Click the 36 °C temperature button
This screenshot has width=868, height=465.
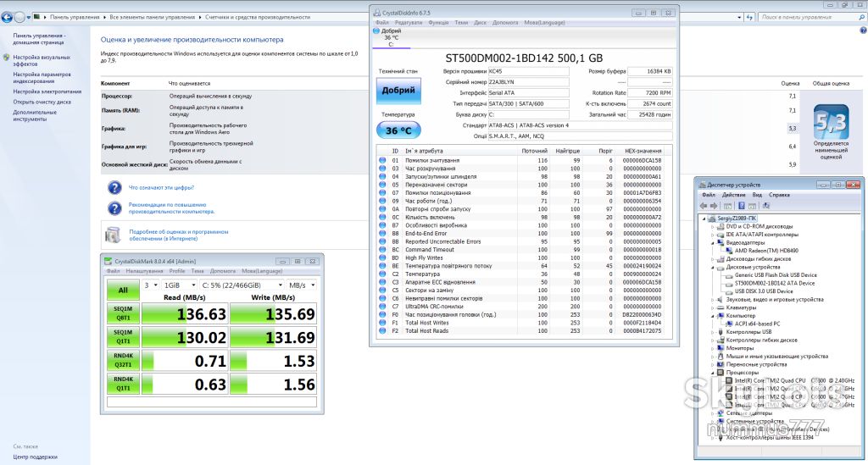coord(398,130)
